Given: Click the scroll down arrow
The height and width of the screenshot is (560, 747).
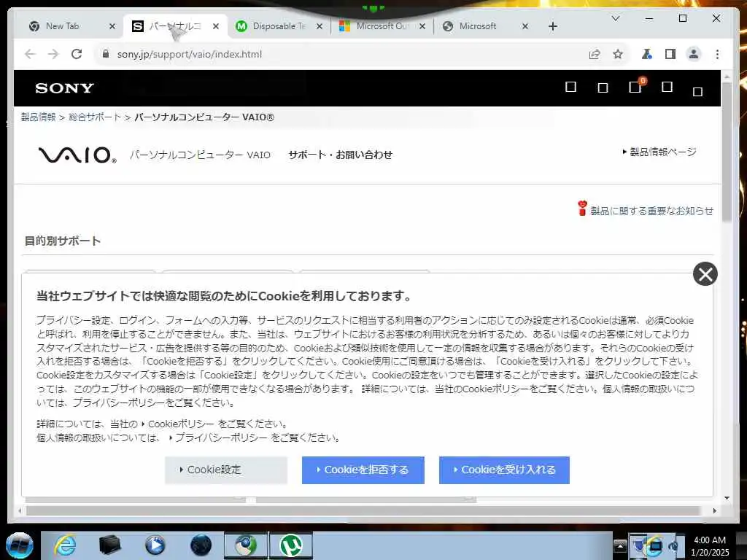Looking at the screenshot, I should point(727,498).
